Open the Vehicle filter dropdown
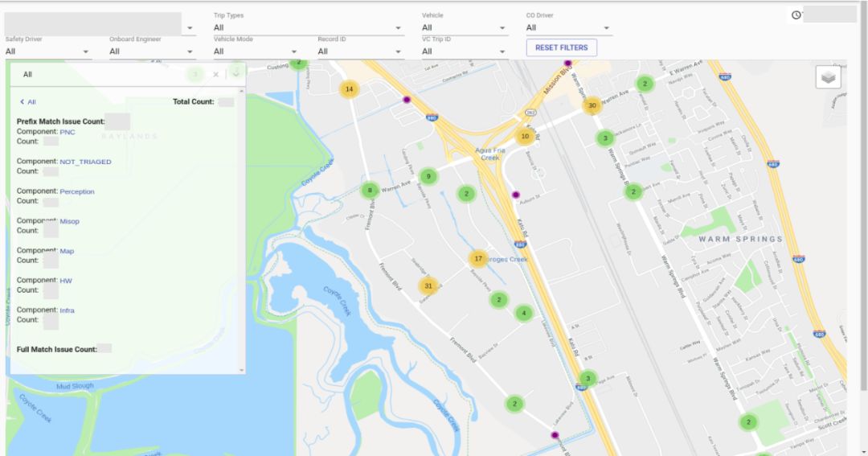The image size is (868, 456). [465, 27]
